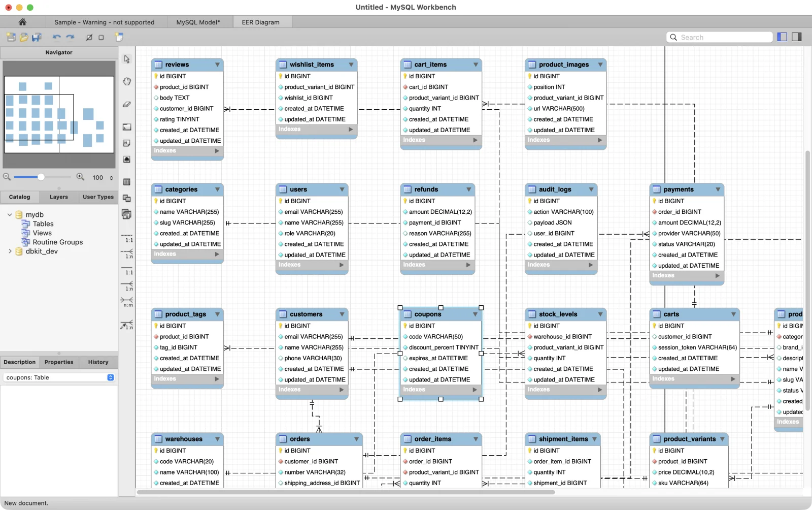This screenshot has width=812, height=510.
Task: Click the navigator diagram thumbnail
Action: [x=59, y=114]
